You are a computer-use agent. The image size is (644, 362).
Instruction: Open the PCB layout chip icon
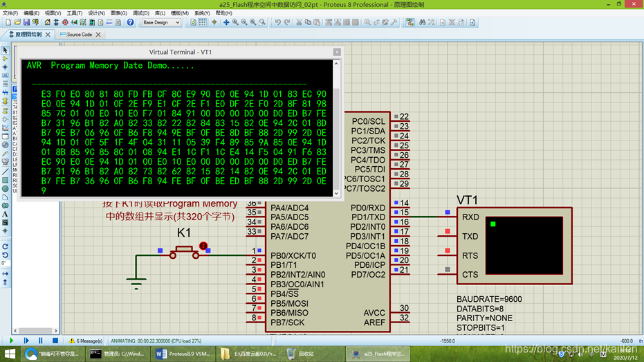point(65,22)
